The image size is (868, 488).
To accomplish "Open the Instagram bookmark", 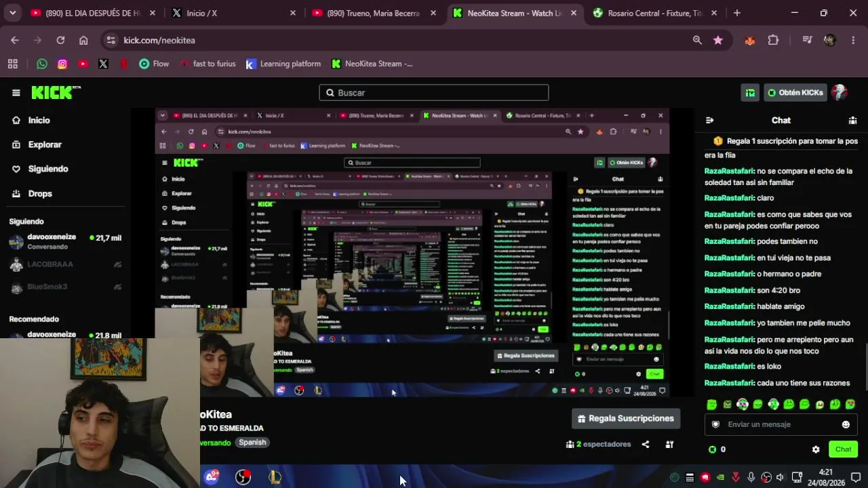I will point(62,64).
